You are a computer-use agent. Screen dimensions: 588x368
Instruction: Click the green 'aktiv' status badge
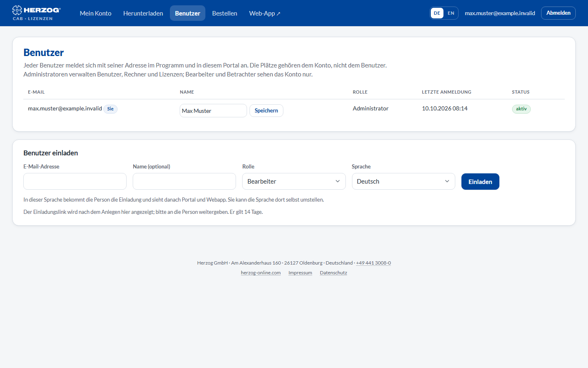[521, 109]
